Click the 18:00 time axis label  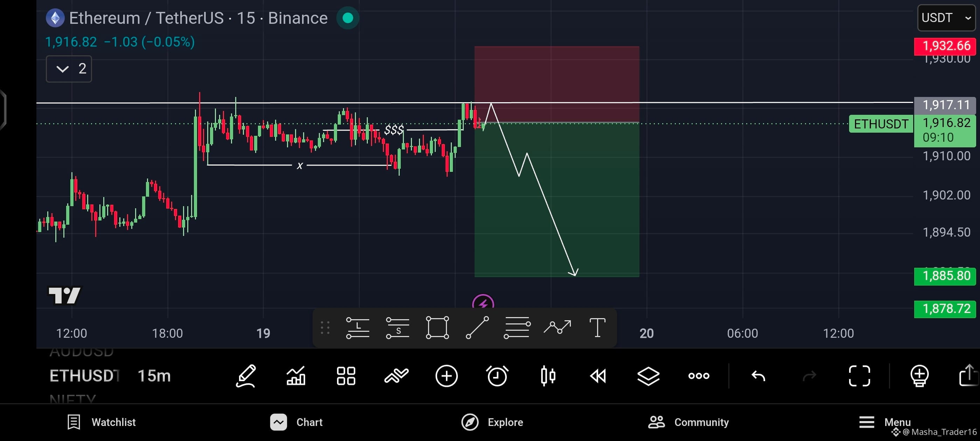click(x=167, y=333)
